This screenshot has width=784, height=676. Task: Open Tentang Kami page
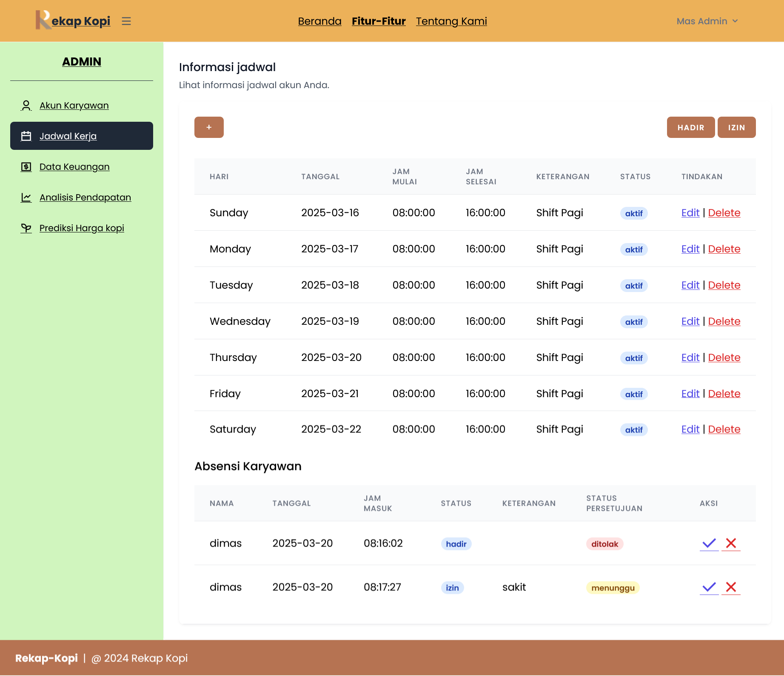click(x=451, y=21)
